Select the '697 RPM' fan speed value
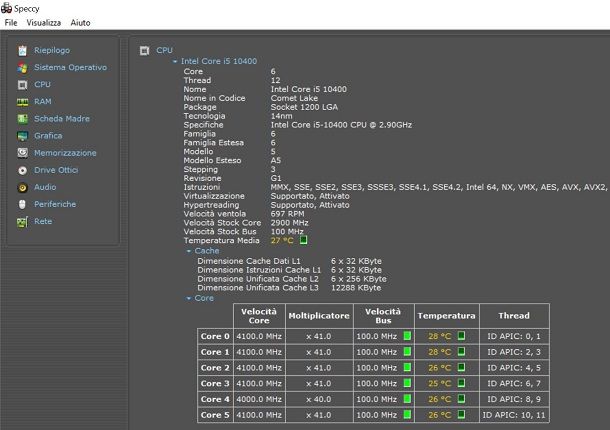This screenshot has width=610, height=430. click(x=287, y=214)
